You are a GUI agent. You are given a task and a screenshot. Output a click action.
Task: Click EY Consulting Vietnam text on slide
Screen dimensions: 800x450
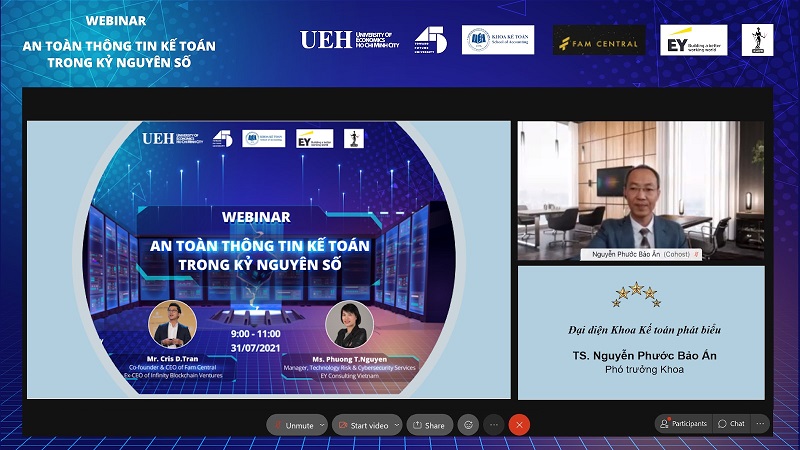tap(349, 376)
